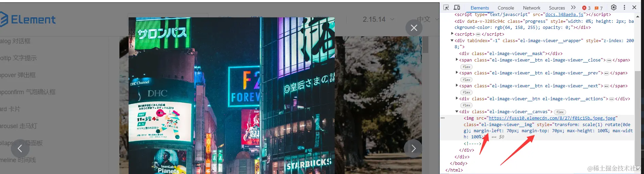This screenshot has width=644, height=174.
Task: Toggle flex badge under el-image-viewer__actions
Action: point(466,105)
